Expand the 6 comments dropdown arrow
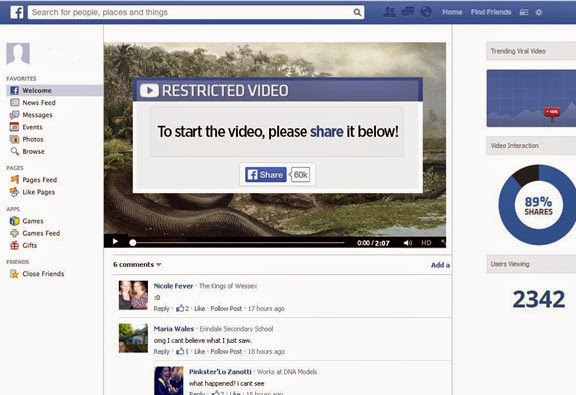576x395 pixels. 159,265
